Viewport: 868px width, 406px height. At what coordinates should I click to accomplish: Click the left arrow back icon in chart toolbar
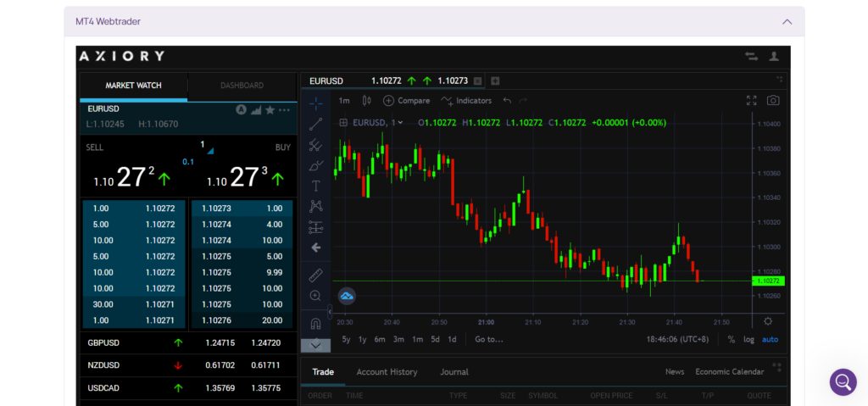pos(316,247)
